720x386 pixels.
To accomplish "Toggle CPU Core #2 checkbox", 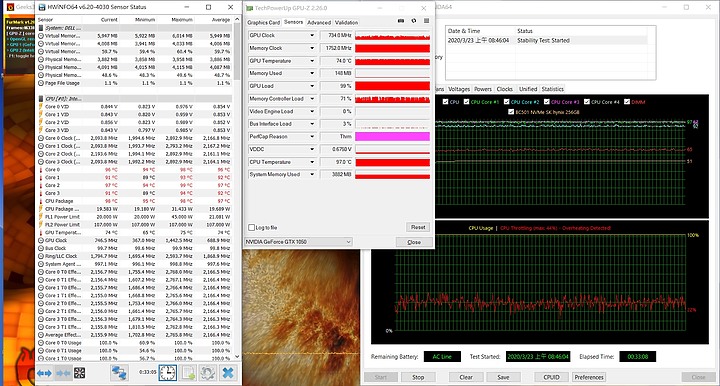I will point(506,102).
